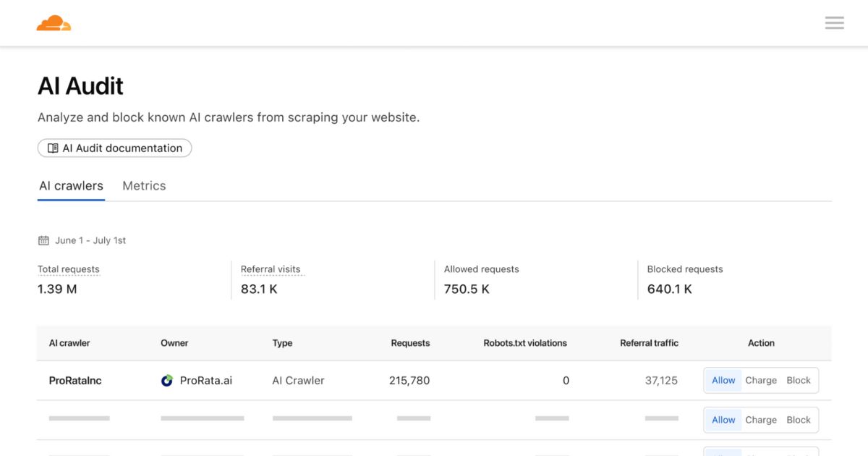Click the Cloudflare logo
This screenshot has height=456, width=868.
54,22
